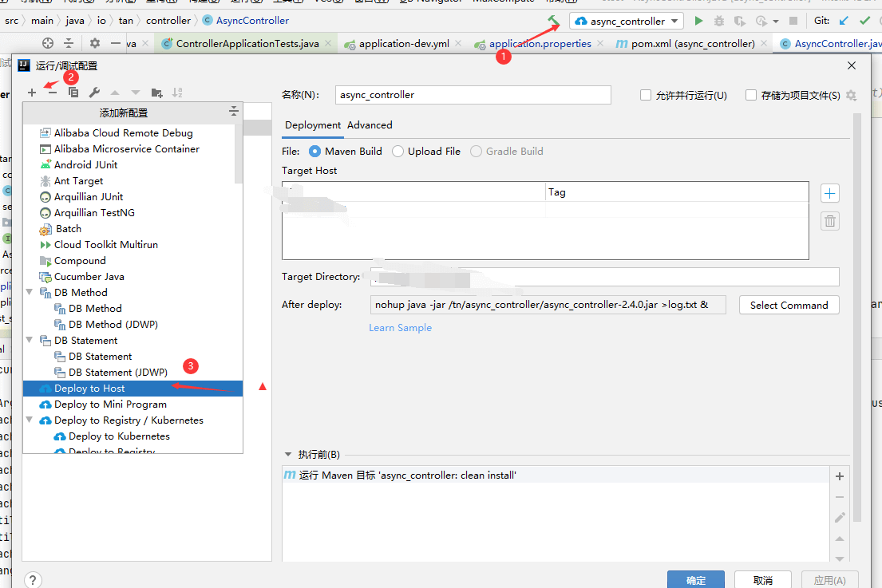The height and width of the screenshot is (588, 882).
Task: Move configuration down arrow icon
Action: [x=136, y=93]
